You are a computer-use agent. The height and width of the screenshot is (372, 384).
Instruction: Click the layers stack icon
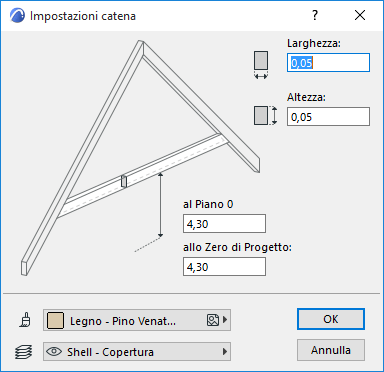coord(24,352)
